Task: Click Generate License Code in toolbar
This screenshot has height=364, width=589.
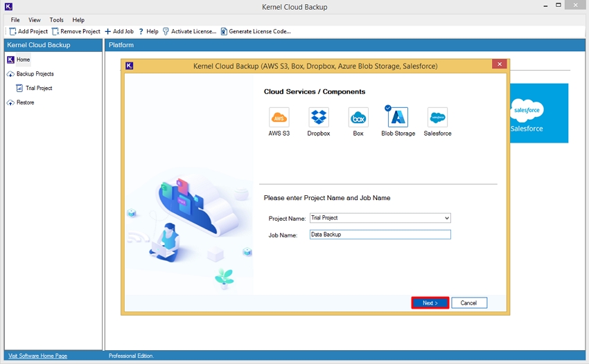Action: tap(256, 32)
